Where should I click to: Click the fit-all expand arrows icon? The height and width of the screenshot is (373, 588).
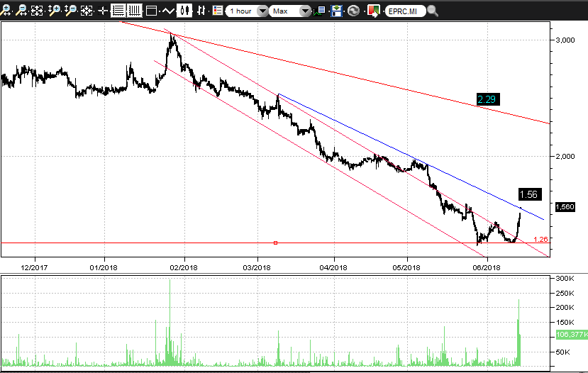coord(37,11)
